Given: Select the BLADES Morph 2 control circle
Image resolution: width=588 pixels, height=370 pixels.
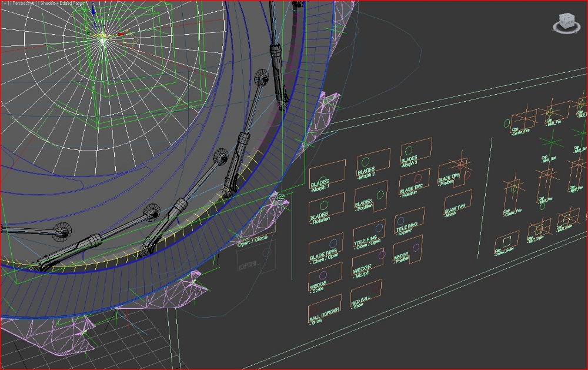Looking at the screenshot, I should (365, 161).
